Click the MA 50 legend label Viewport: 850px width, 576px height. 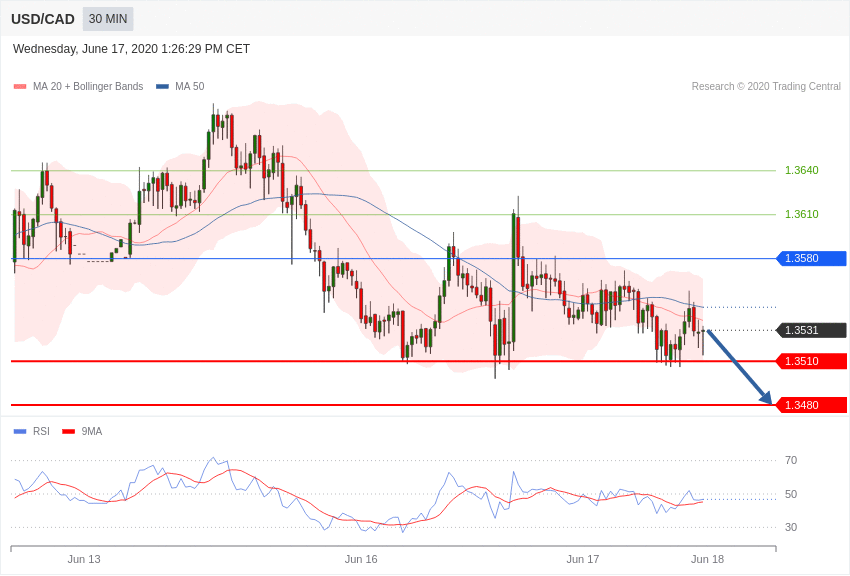pos(190,86)
